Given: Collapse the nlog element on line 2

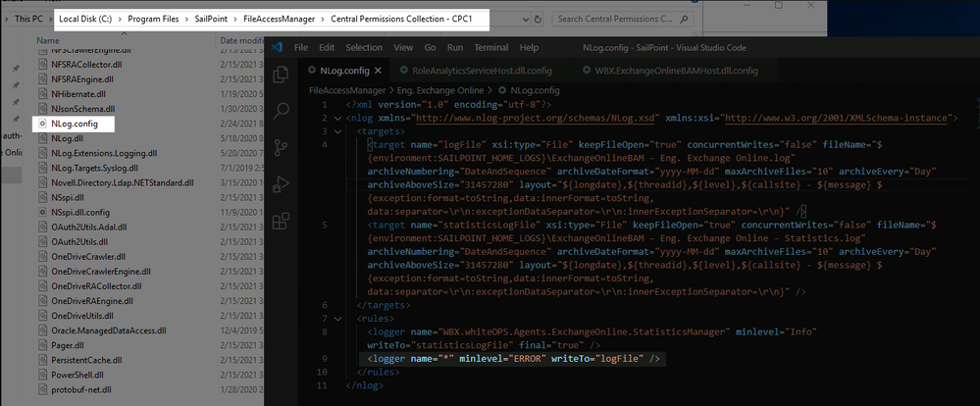Looking at the screenshot, I should 338,118.
